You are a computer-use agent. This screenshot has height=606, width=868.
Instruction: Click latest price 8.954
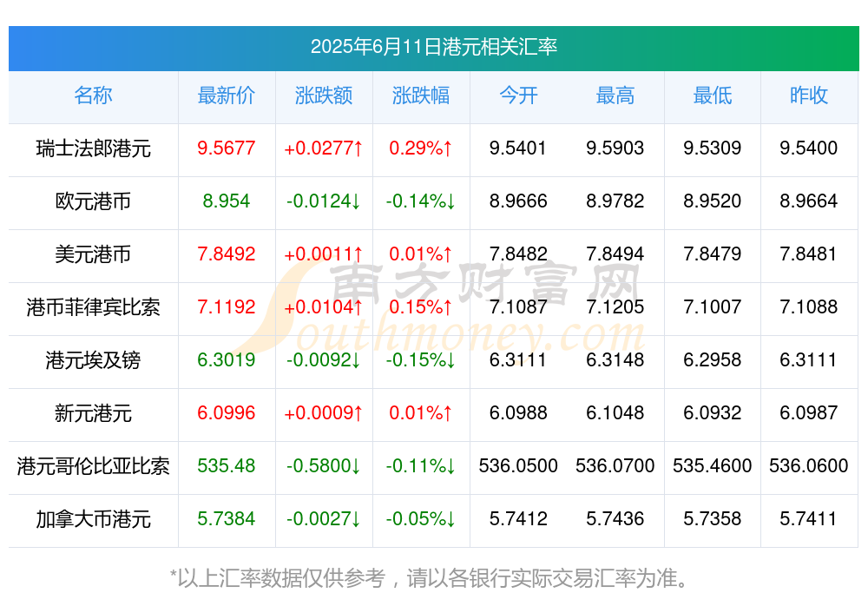click(x=227, y=201)
